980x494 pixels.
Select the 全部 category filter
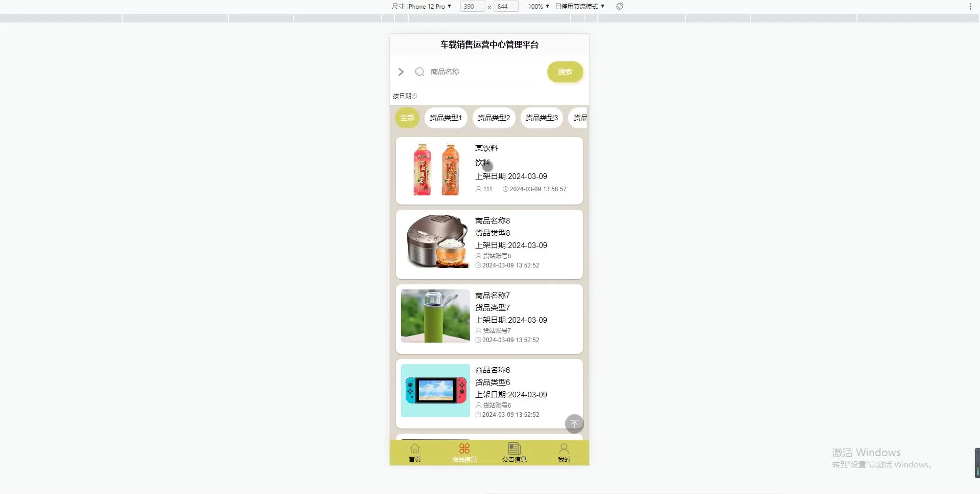tap(407, 118)
